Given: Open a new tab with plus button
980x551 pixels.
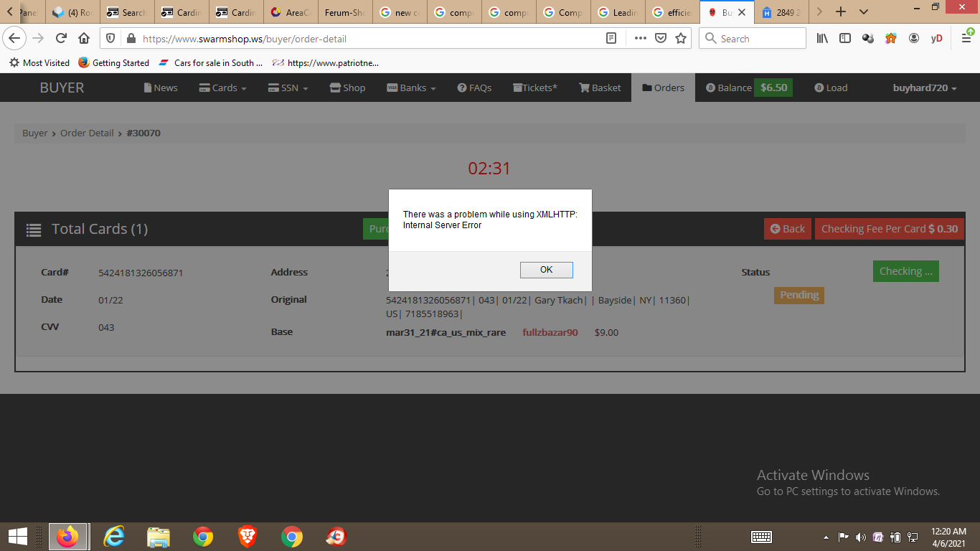Looking at the screenshot, I should pyautogui.click(x=841, y=12).
